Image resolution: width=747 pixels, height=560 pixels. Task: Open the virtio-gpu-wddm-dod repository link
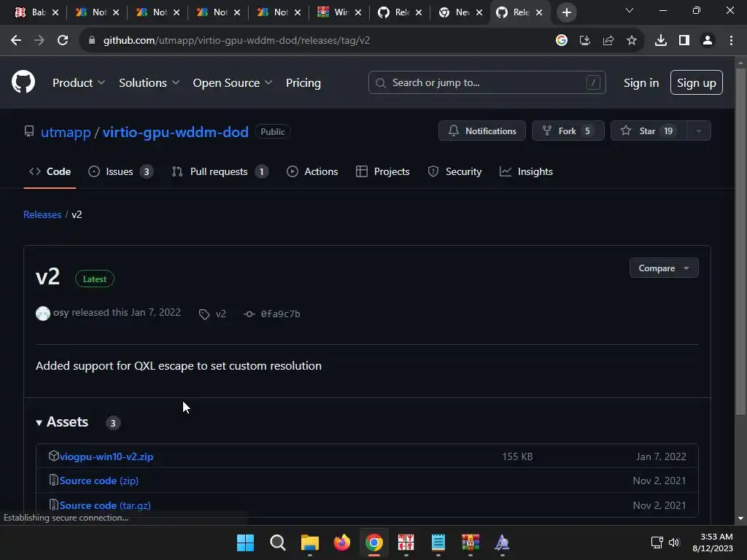(175, 132)
